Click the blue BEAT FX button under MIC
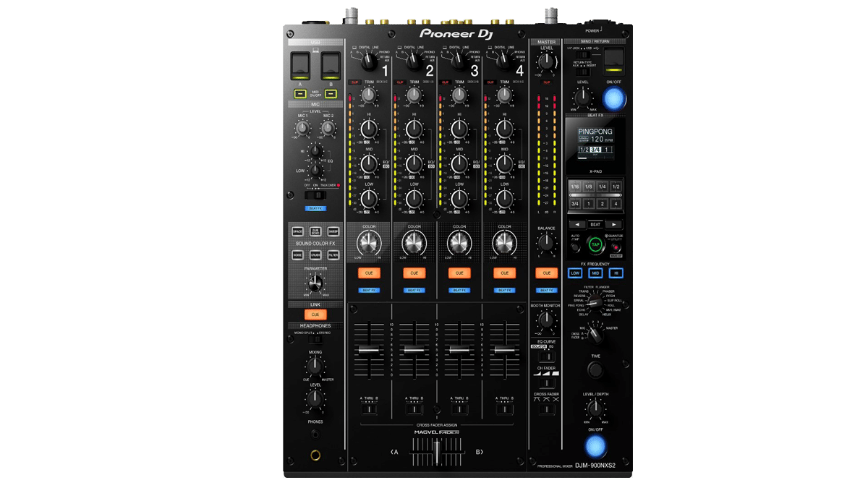This screenshot has height=488, width=868. [x=315, y=208]
